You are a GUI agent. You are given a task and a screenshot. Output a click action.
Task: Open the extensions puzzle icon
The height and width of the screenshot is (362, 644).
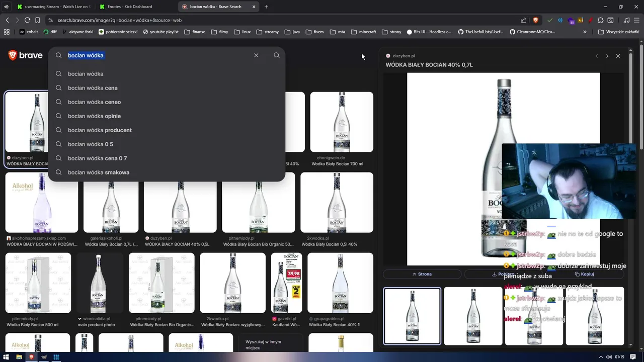(x=600, y=20)
